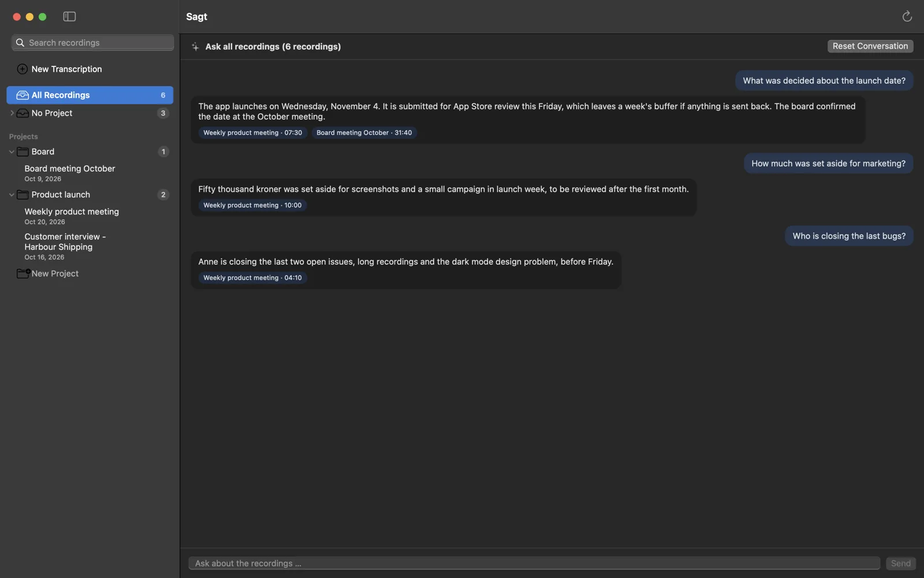Click the All Recordings count badge 6
The width and height of the screenshot is (924, 578).
tap(163, 95)
